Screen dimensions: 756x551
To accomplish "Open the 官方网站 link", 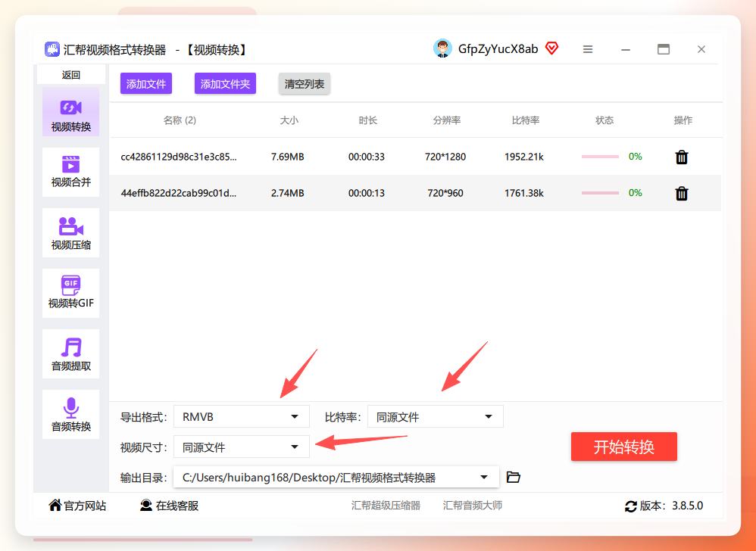I will point(85,506).
